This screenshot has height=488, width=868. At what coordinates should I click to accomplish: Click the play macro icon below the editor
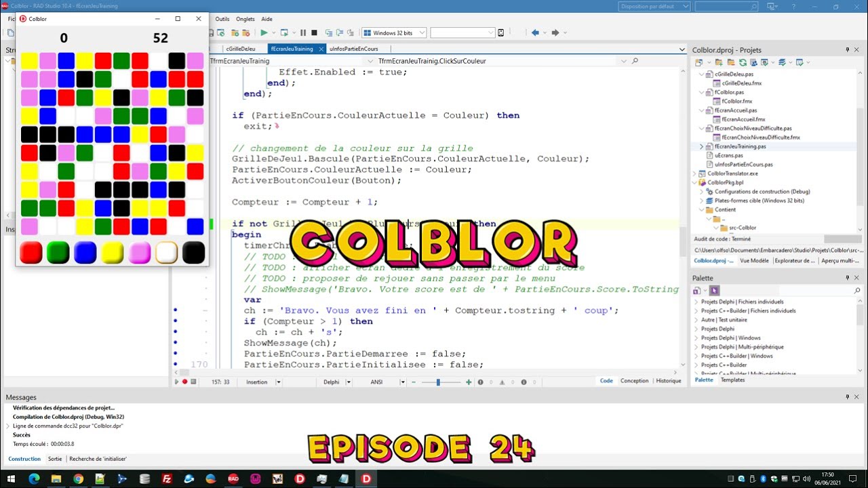(x=177, y=382)
